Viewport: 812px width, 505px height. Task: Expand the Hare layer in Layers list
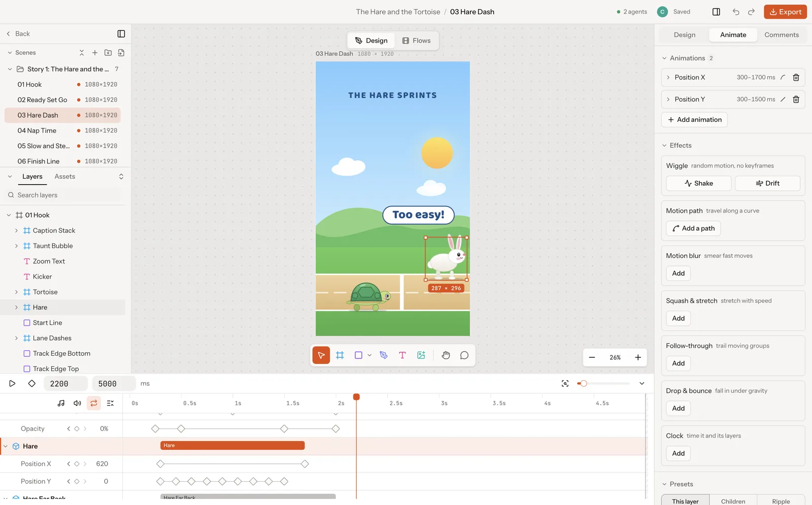(x=16, y=308)
